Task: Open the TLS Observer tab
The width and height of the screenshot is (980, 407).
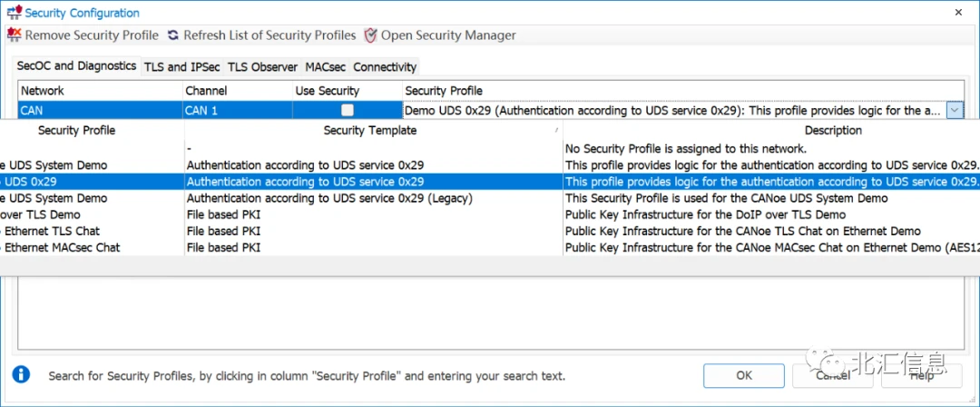Action: click(x=262, y=67)
